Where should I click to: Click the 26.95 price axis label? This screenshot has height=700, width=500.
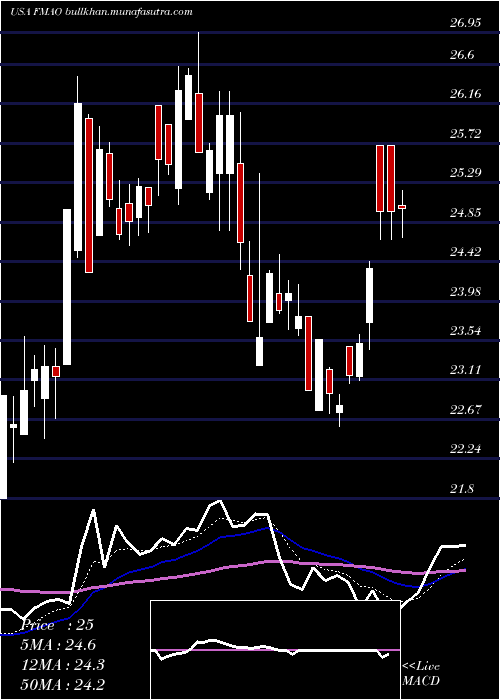pos(466,23)
